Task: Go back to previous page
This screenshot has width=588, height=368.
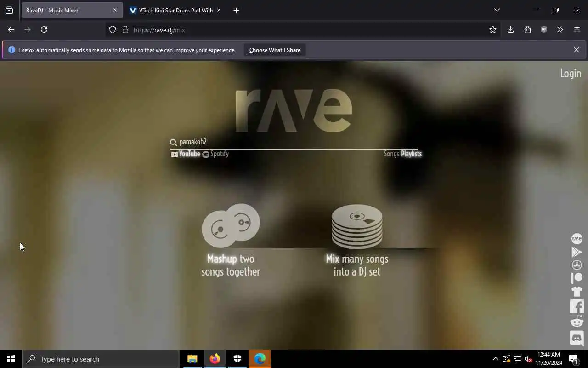Action: coord(11,29)
